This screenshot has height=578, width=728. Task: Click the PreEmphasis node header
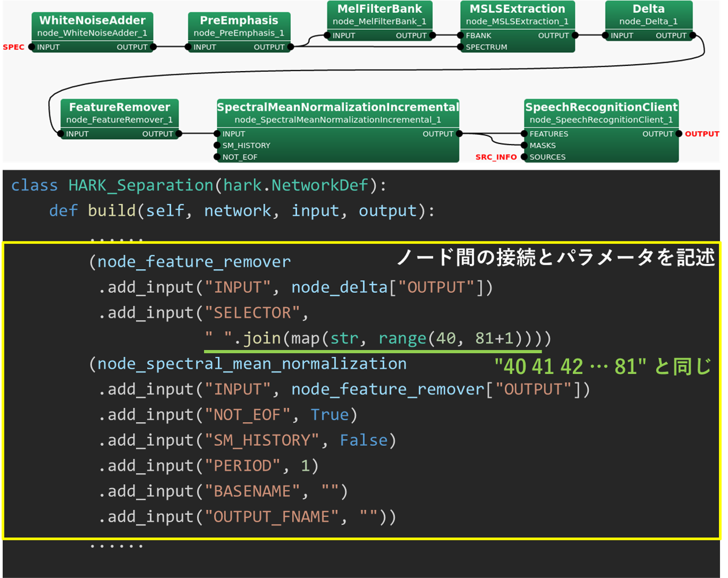[239, 20]
